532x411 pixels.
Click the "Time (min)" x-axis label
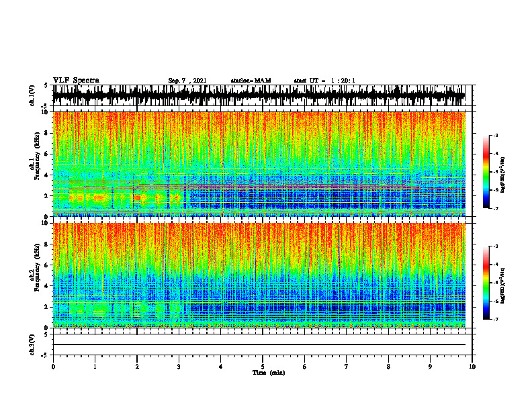pos(269,373)
